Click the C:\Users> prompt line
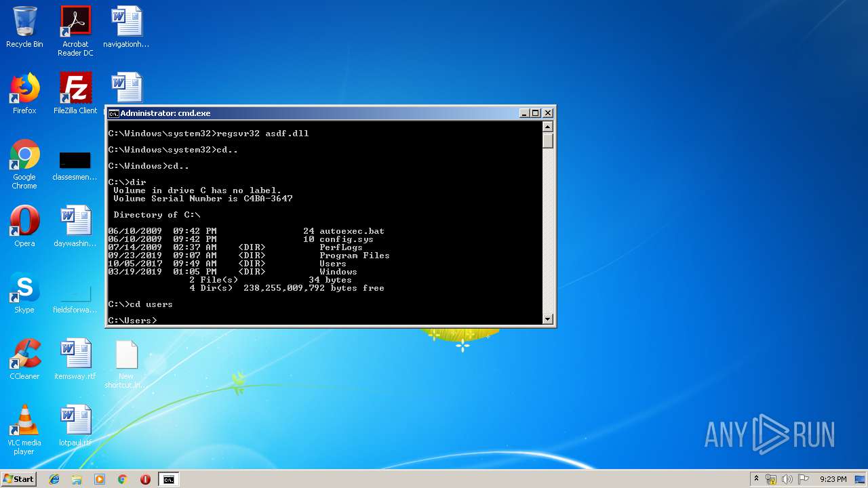Viewport: 868px width, 488px height. pyautogui.click(x=132, y=320)
